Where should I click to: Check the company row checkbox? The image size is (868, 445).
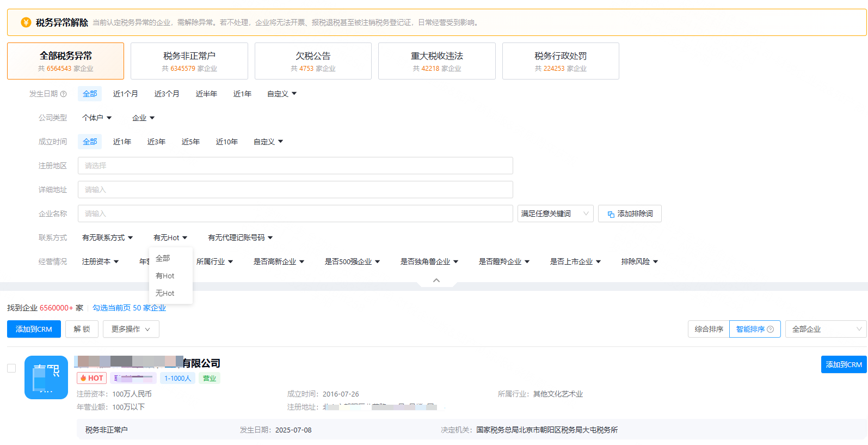point(11,368)
